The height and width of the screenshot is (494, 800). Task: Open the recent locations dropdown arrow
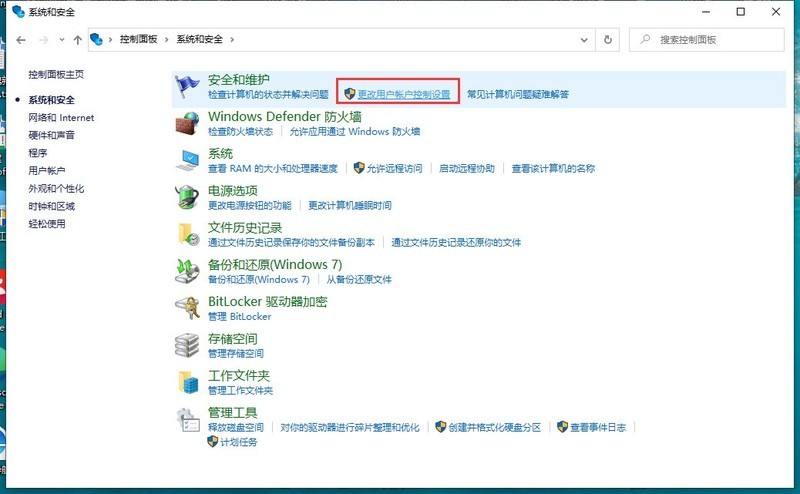point(62,40)
